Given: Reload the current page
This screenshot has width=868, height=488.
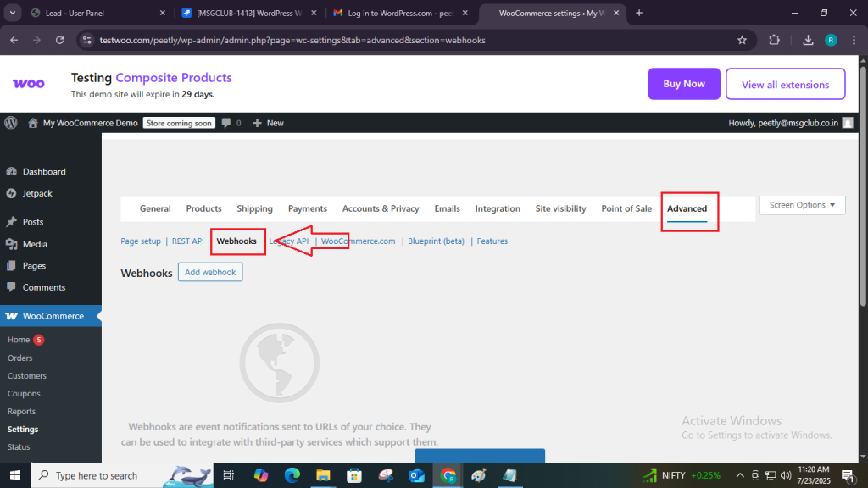Looking at the screenshot, I should 60,40.
